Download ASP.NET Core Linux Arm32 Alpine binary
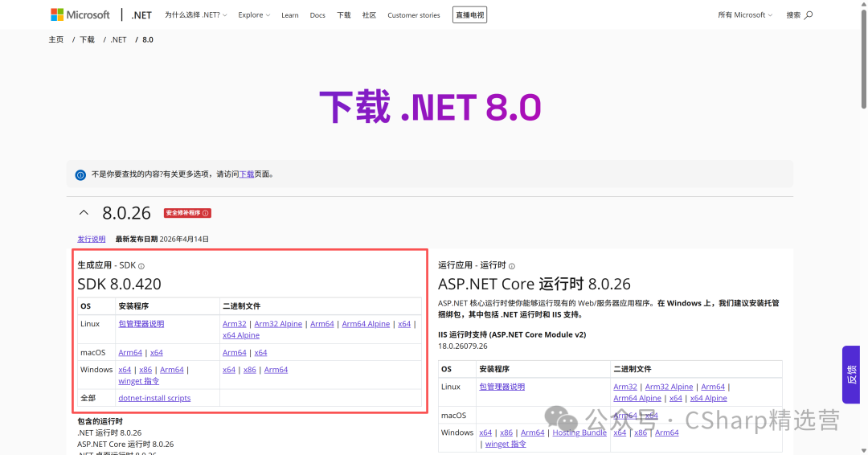 669,387
